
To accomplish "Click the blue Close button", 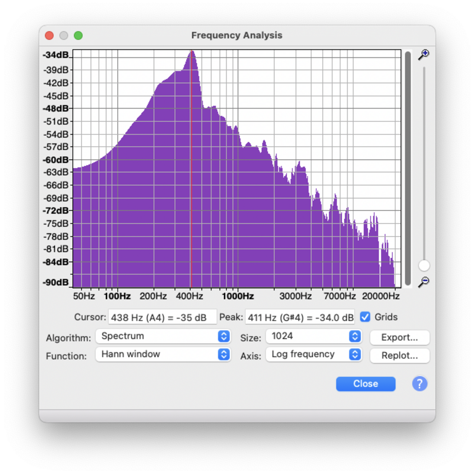I will pyautogui.click(x=366, y=384).
